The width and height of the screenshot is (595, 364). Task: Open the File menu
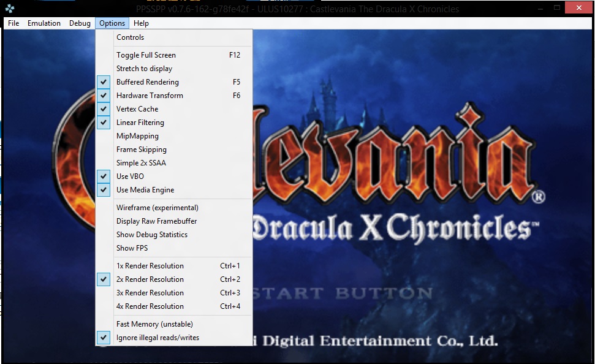point(13,23)
